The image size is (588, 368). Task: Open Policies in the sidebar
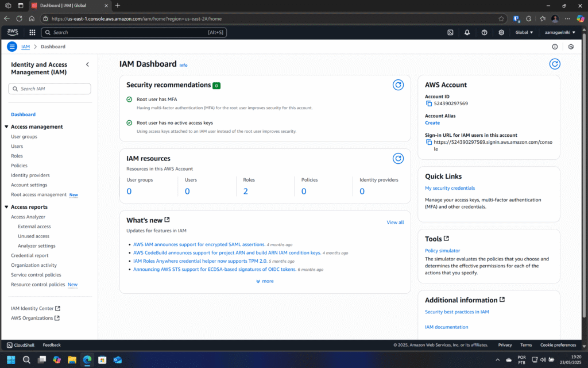click(x=19, y=166)
